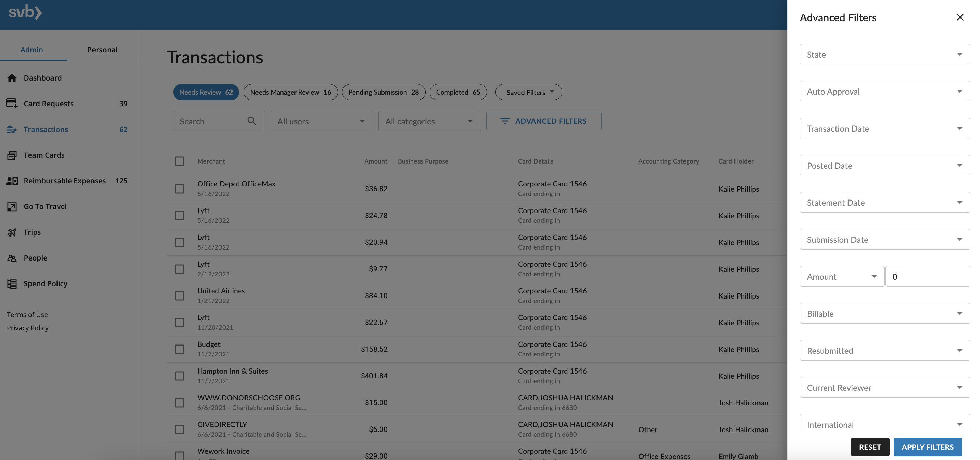Select the Needs Review 62 filter

click(x=206, y=92)
